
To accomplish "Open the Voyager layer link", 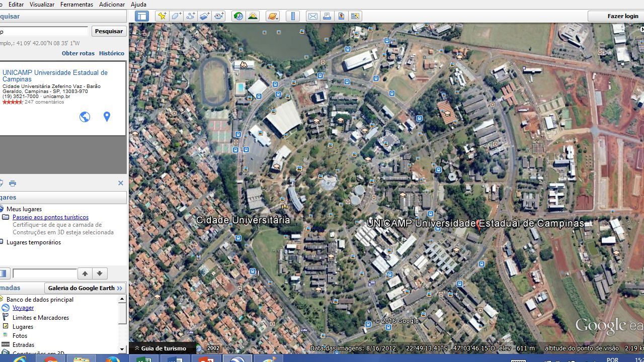I will coord(23,308).
